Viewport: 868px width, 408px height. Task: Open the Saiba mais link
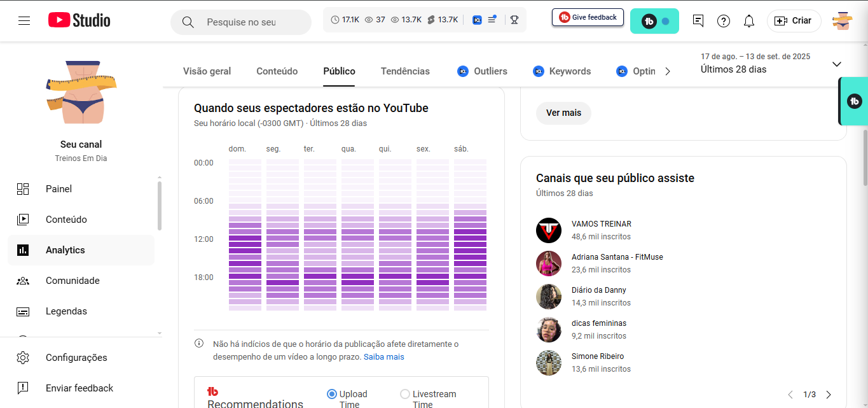(383, 357)
